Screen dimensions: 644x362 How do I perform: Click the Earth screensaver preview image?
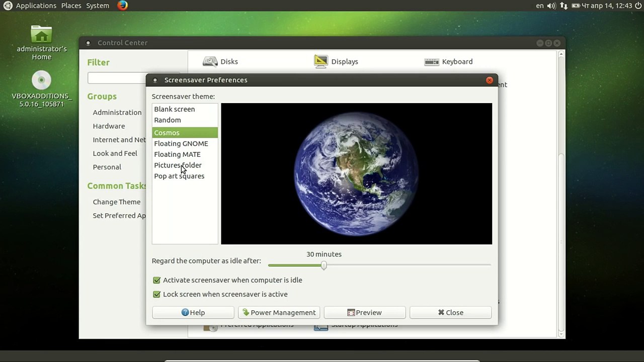[x=356, y=173]
